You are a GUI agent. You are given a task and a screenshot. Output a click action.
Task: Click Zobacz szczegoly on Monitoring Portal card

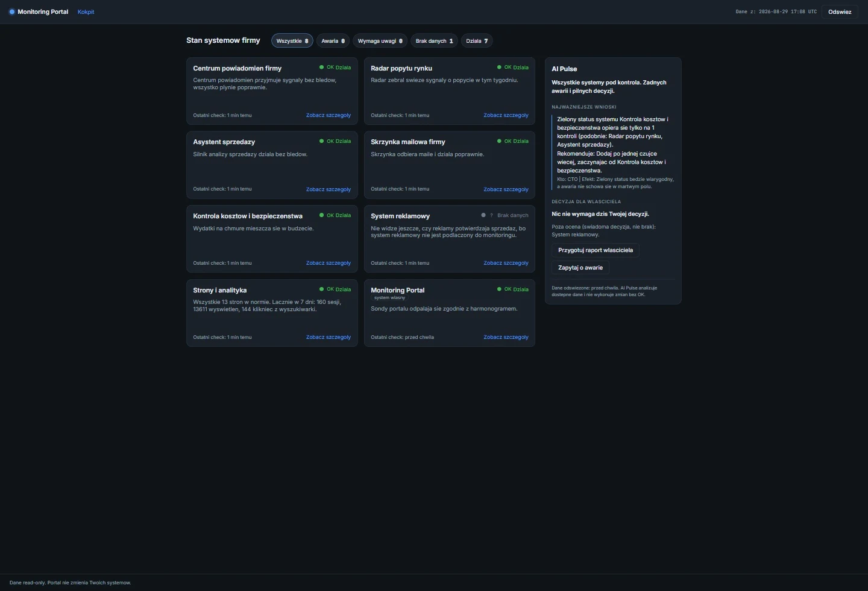click(x=506, y=337)
